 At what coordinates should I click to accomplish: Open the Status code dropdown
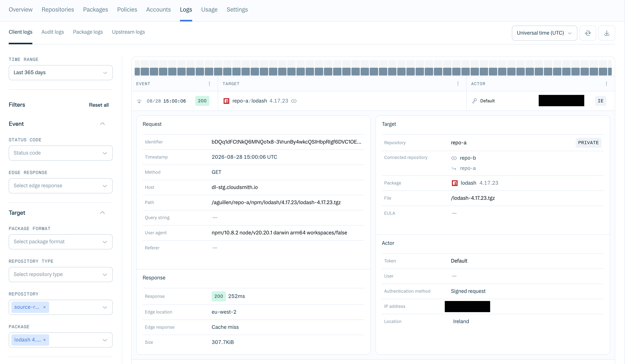click(x=61, y=153)
